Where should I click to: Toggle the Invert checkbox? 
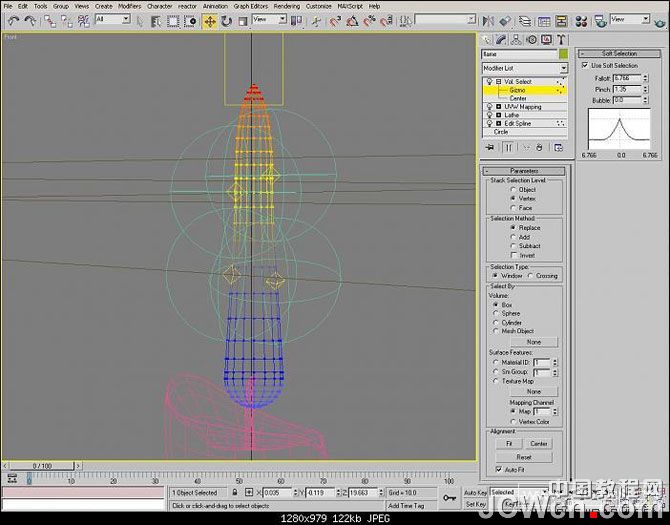tap(514, 255)
